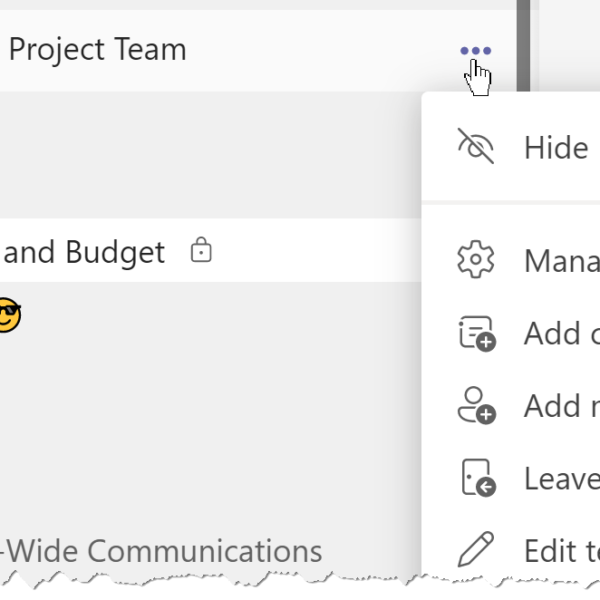Click the Edit team pencil icon
Viewport: 600px width, 600px height.
(476, 549)
